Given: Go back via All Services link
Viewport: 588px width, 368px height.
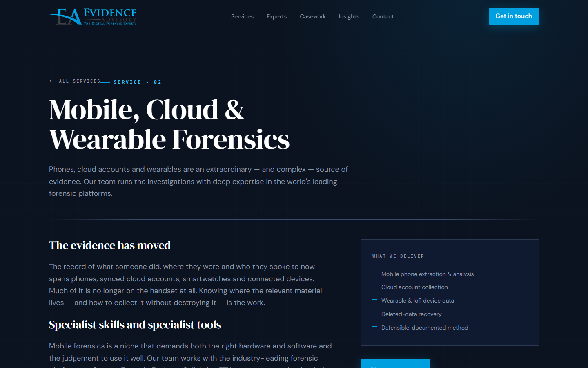Looking at the screenshot, I should click(75, 81).
